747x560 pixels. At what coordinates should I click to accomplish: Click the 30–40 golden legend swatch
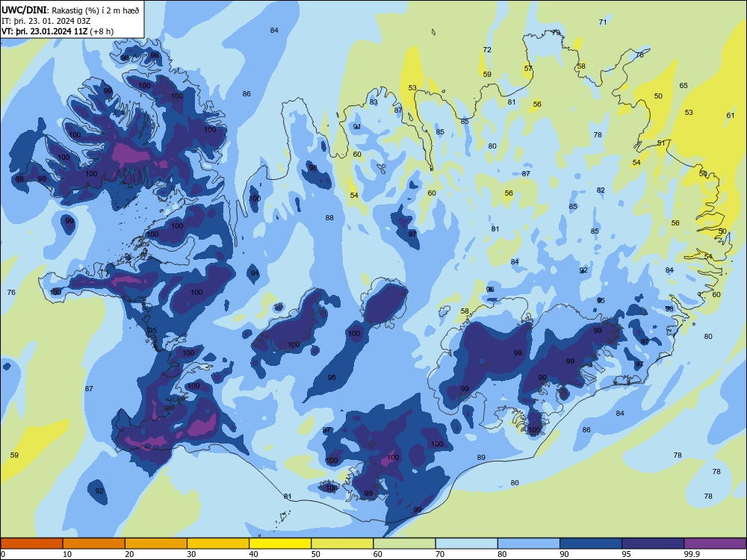coord(218,544)
